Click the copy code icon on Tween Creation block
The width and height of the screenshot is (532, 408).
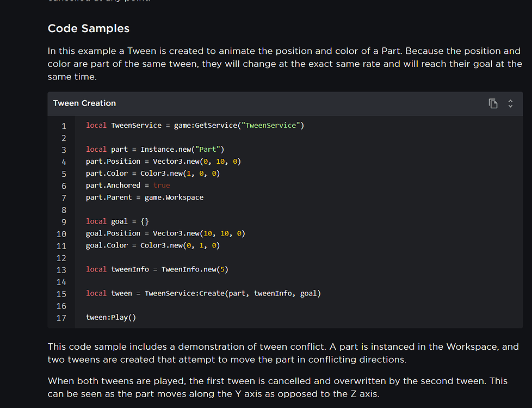pyautogui.click(x=493, y=103)
